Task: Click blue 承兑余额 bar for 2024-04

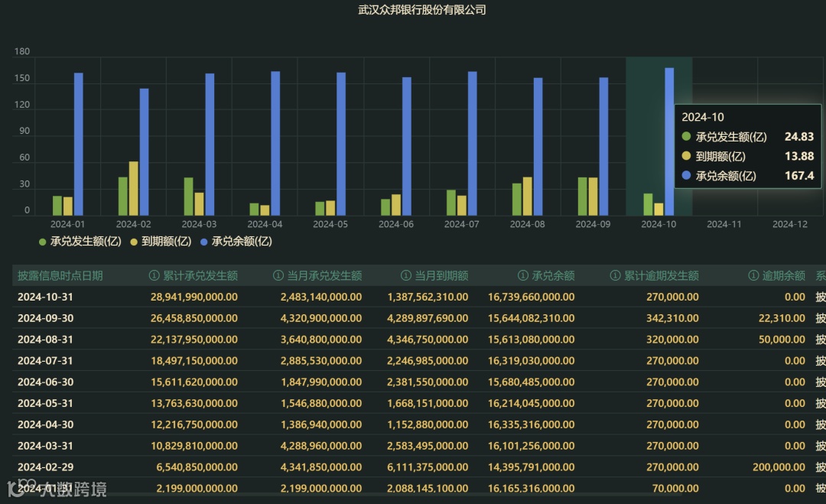Action: click(x=275, y=143)
